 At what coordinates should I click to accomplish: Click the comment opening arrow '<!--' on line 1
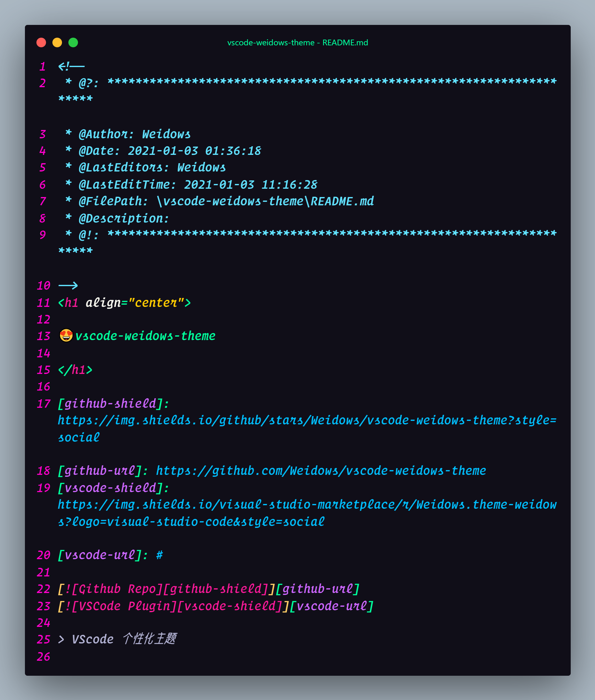[x=71, y=66]
